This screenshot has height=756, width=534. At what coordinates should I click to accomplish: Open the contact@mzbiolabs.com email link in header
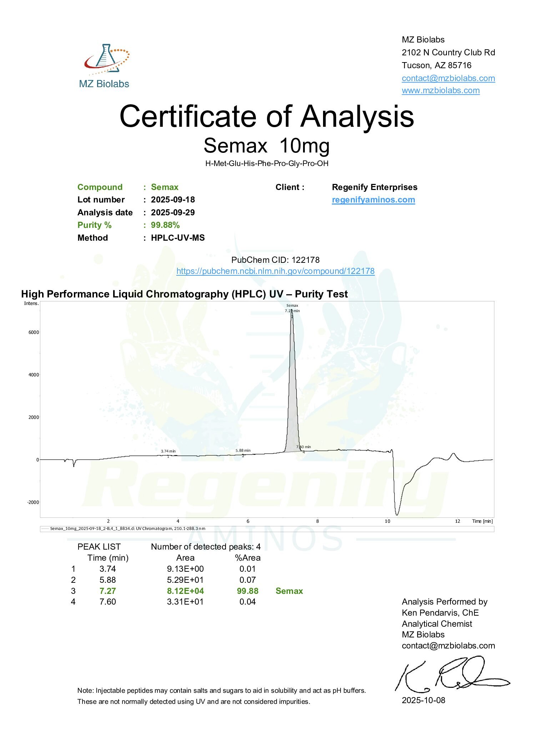tap(448, 78)
